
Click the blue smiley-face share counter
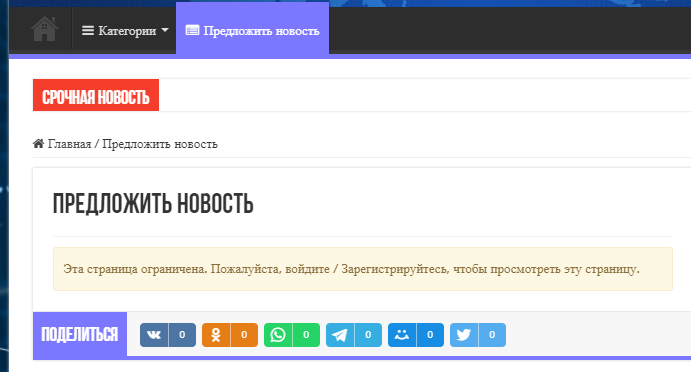[430, 335]
